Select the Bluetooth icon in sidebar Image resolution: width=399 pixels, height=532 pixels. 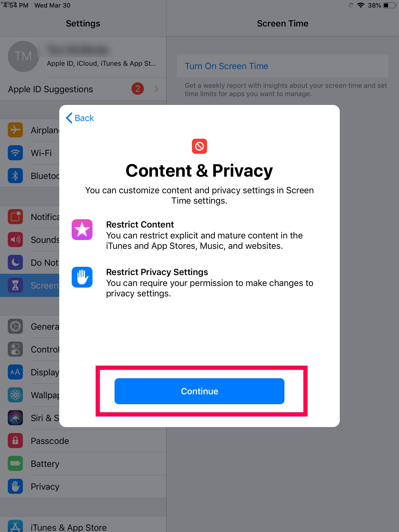[15, 176]
